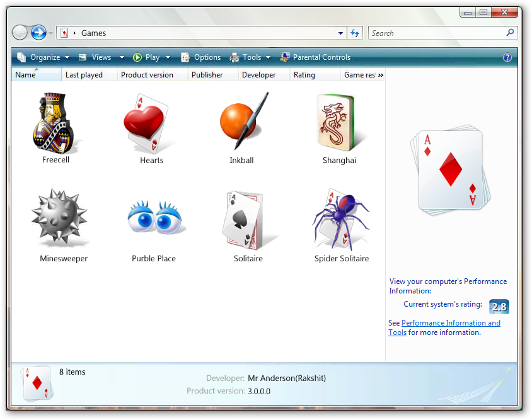Sort by the Last played column

pos(90,74)
